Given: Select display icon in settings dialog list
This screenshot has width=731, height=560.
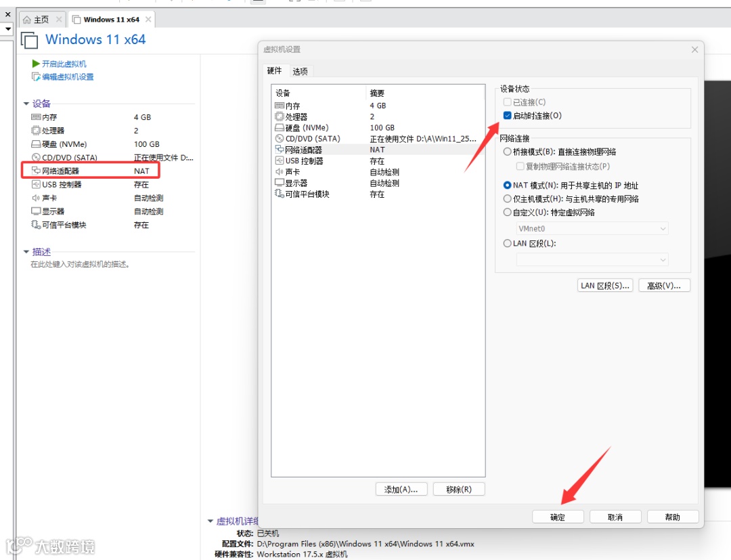Looking at the screenshot, I should 280,182.
